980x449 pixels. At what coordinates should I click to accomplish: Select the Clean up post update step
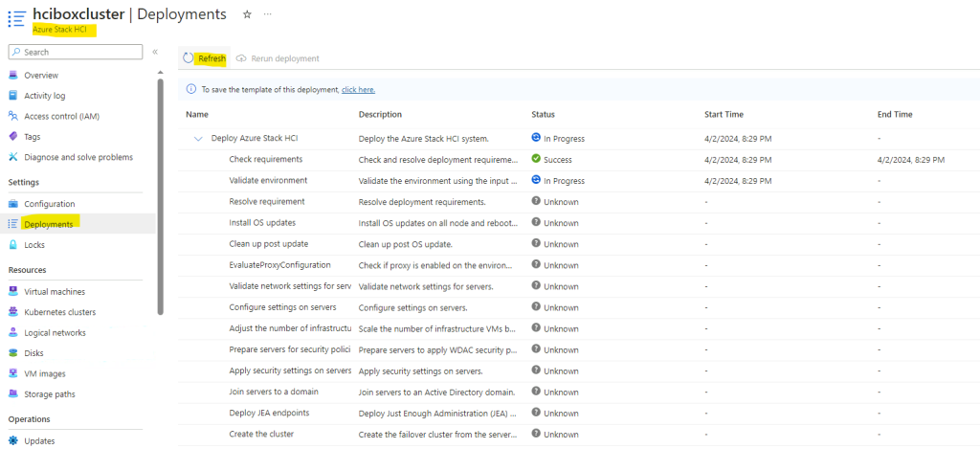269,243
